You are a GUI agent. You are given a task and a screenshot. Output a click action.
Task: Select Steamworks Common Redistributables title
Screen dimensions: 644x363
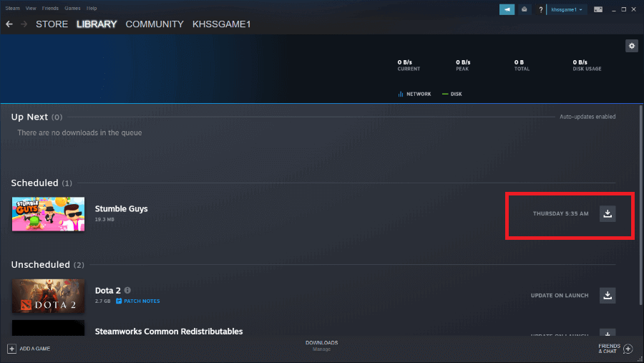(169, 331)
